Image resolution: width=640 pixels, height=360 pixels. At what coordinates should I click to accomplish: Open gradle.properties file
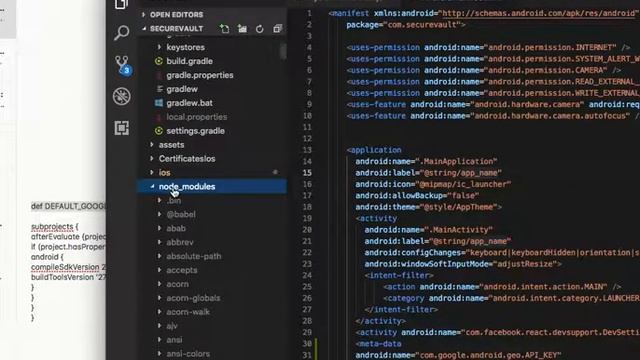coord(200,75)
